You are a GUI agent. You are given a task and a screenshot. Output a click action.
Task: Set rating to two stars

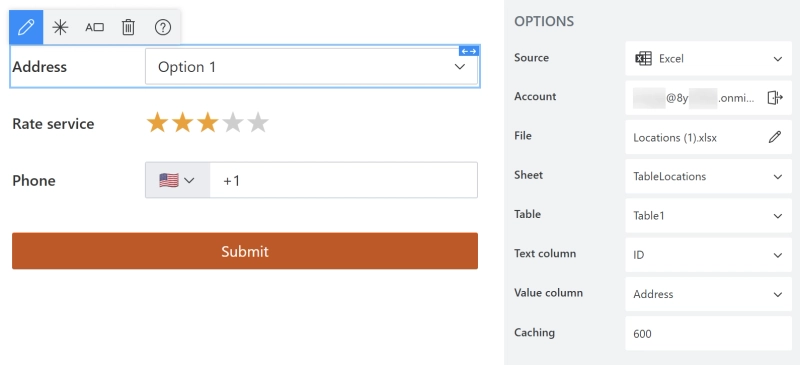182,123
